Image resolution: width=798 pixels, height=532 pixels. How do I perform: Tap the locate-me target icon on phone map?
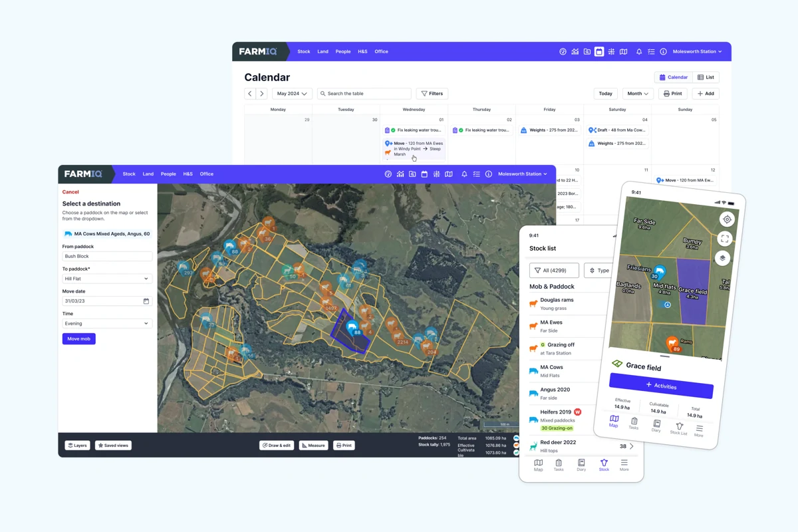point(727,219)
